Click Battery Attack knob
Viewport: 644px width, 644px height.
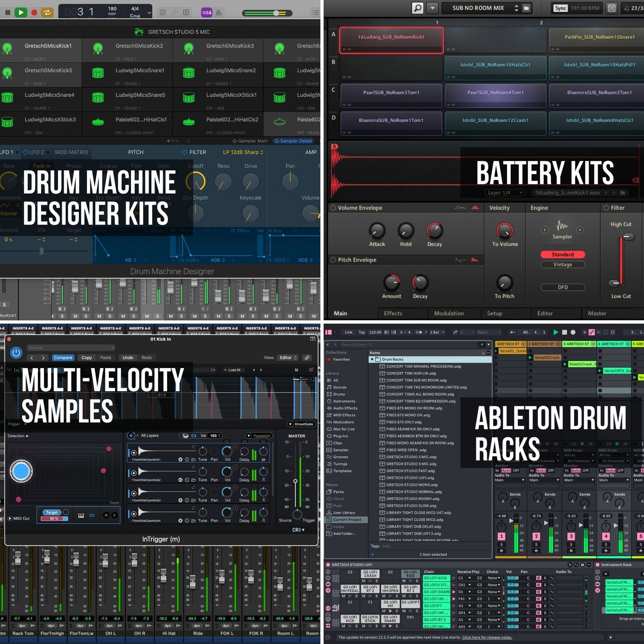[x=377, y=230]
